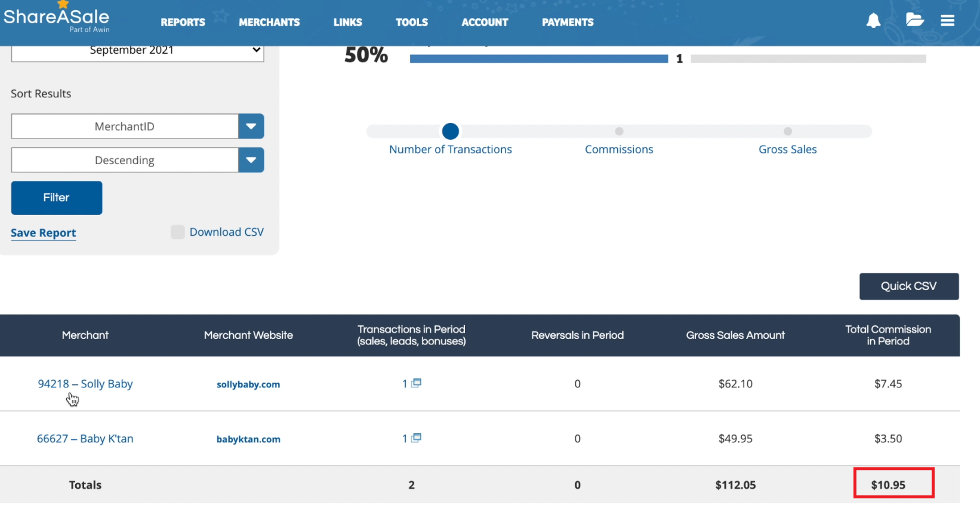Expand the Descending order dropdown
Viewport: 980px width, 530px height.
[x=137, y=160]
